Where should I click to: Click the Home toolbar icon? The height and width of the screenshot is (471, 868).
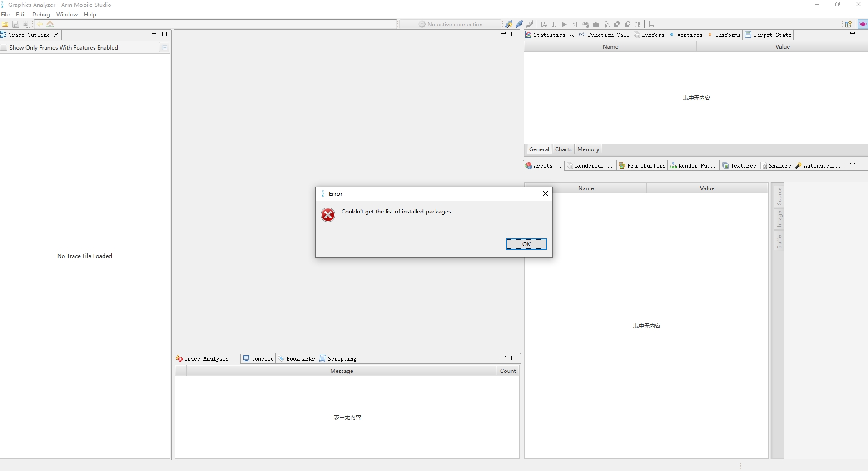[50, 25]
